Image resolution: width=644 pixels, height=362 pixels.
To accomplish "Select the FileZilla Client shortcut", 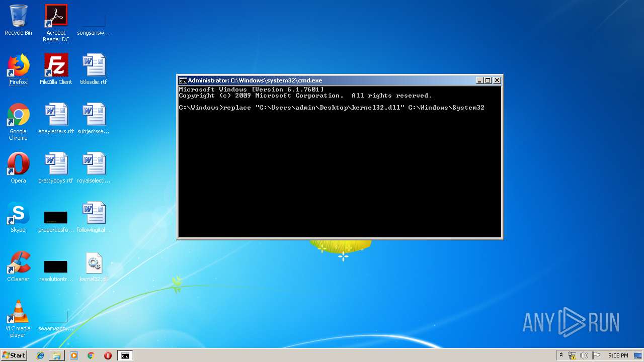I will 56,69.
